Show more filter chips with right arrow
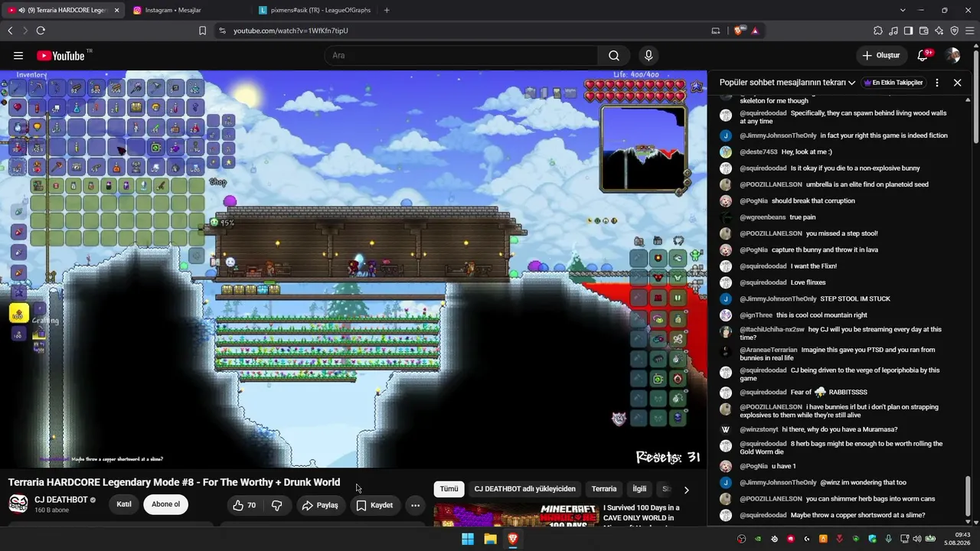The width and height of the screenshot is (980, 551). tap(686, 490)
